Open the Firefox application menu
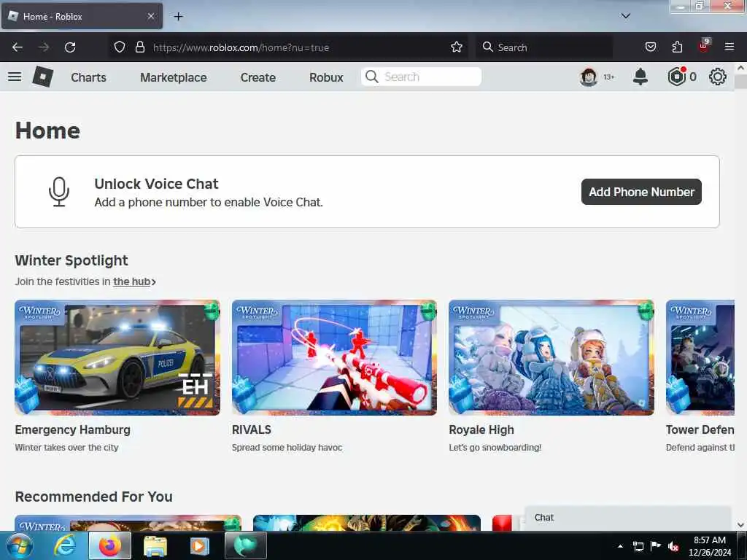Image resolution: width=747 pixels, height=560 pixels. [x=729, y=47]
